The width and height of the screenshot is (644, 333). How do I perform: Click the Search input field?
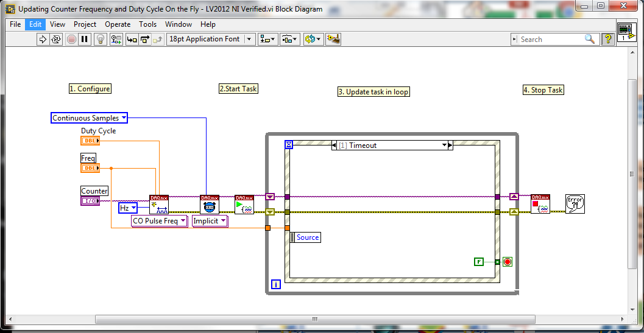[551, 40]
